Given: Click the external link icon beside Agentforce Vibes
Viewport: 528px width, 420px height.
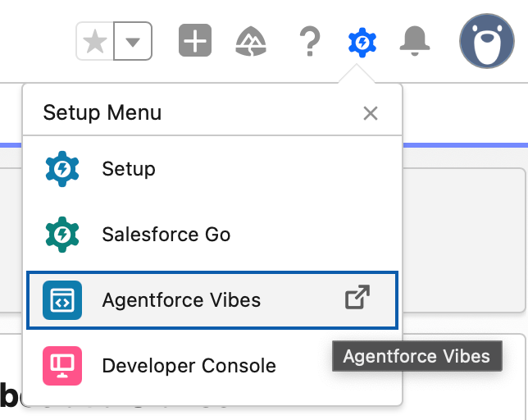Looking at the screenshot, I should [x=357, y=297].
